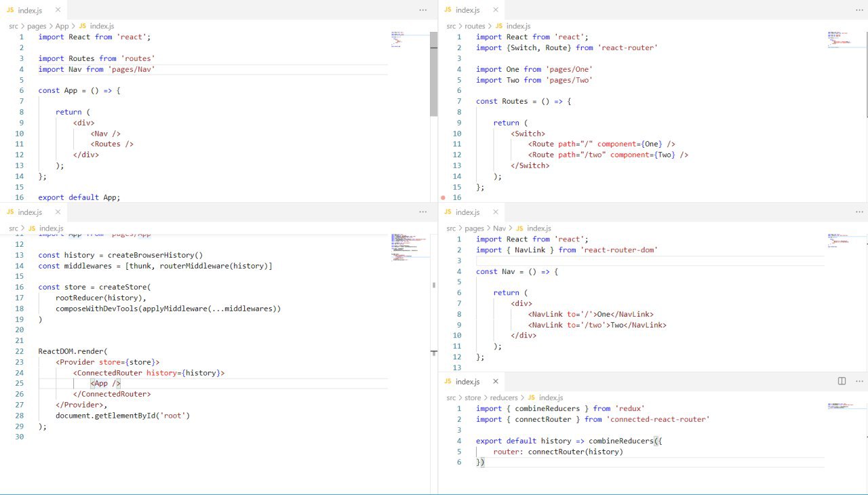Close the index.js tab in the src/routes editor
Screen dimensions: 868x495
[495, 10]
